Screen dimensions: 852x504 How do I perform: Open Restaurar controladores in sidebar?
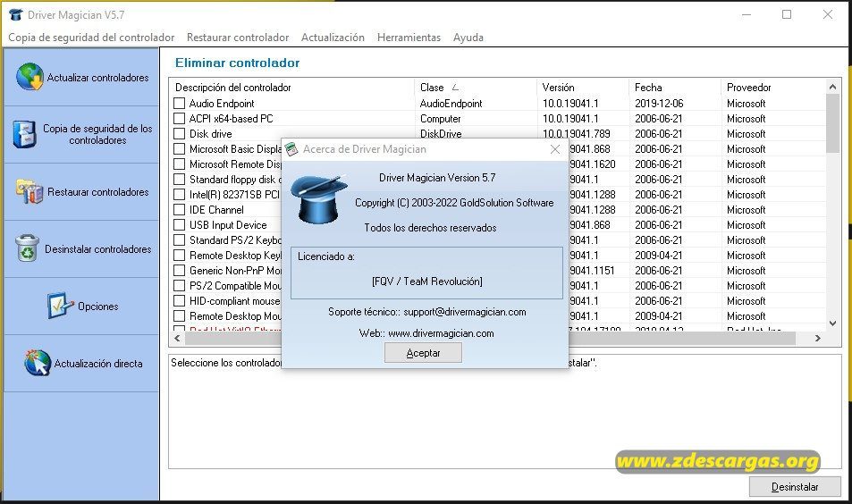pyautogui.click(x=81, y=192)
